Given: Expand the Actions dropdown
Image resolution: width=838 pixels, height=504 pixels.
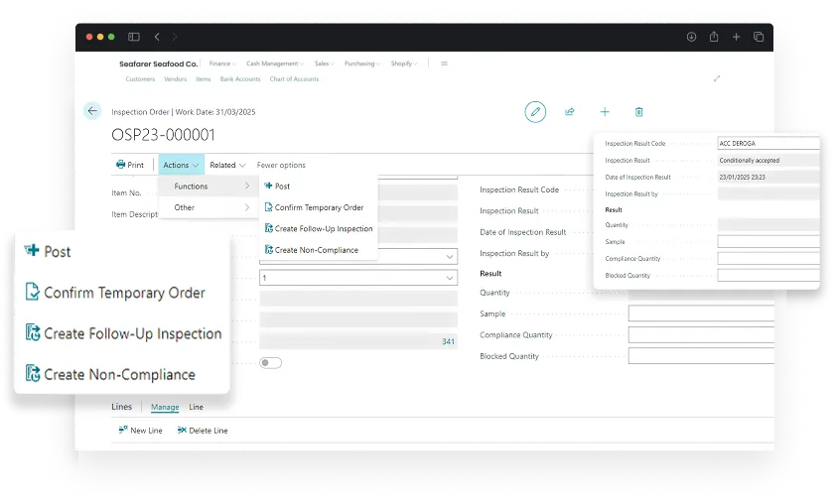Looking at the screenshot, I should [181, 165].
